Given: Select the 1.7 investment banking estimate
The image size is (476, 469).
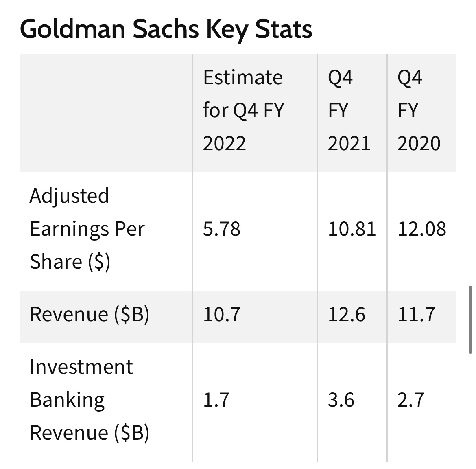Looking at the screenshot, I should click(216, 400).
